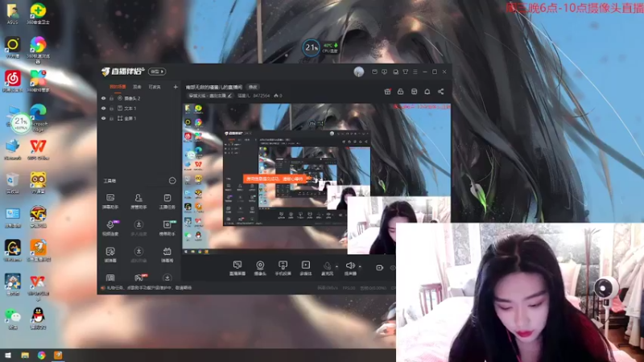This screenshot has height=362, width=644.
Task: Open File Explorer from the taskbar
Action: click(25, 356)
